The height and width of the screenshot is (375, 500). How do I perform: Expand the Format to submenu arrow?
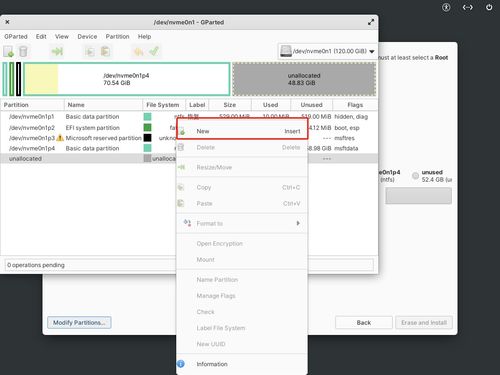(298, 223)
